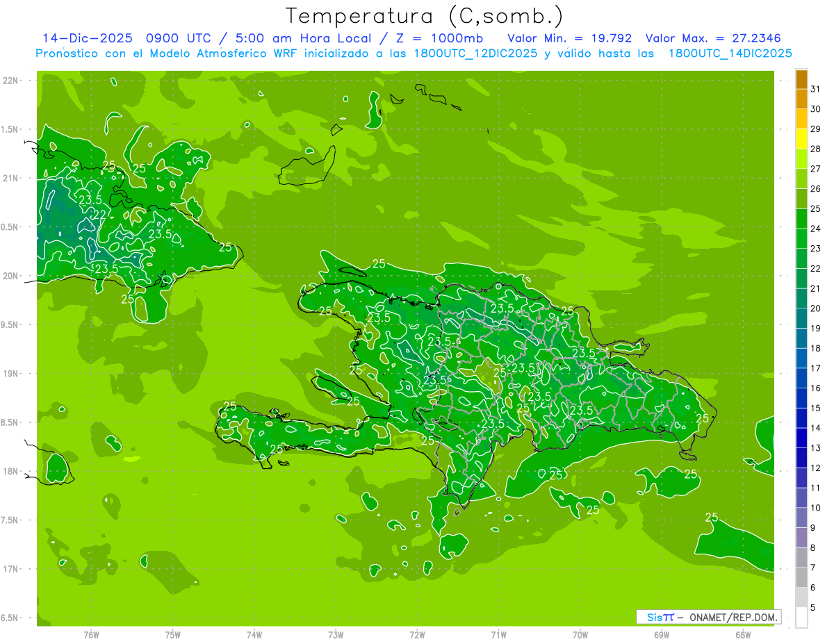This screenshot has height=644, width=834.
Task: Select the lime colorbar segment between 27 and 28
Action: [801, 158]
